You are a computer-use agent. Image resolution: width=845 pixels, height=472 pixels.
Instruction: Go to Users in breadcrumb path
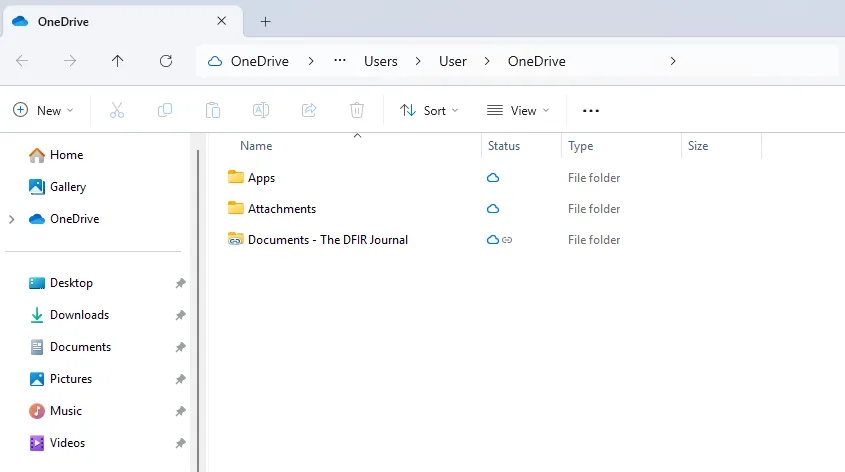[380, 61]
